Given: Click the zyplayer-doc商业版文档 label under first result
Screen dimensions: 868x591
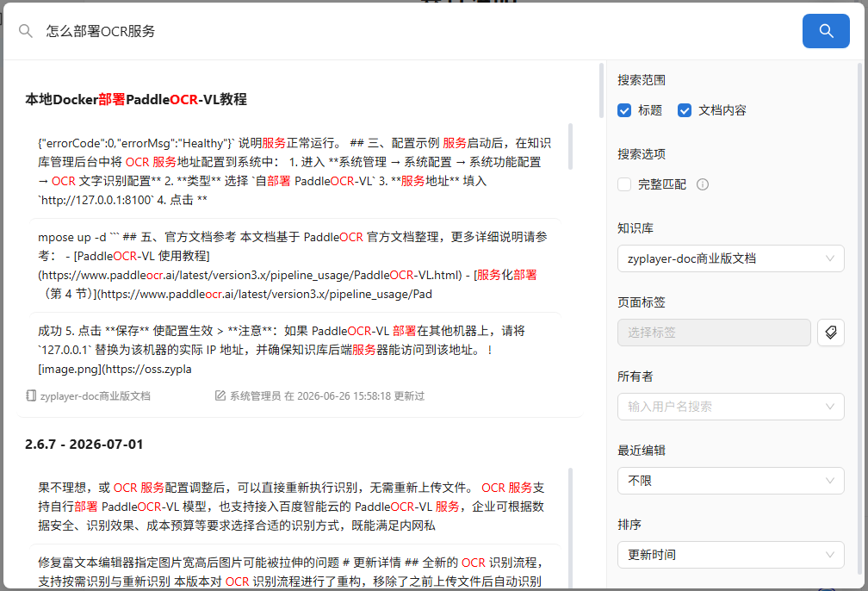Looking at the screenshot, I should tap(96, 396).
